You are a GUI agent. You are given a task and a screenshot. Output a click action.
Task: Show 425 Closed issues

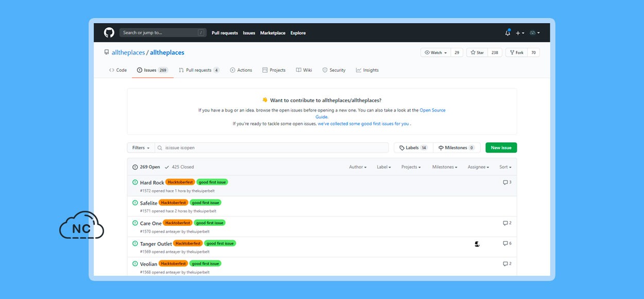tap(179, 167)
